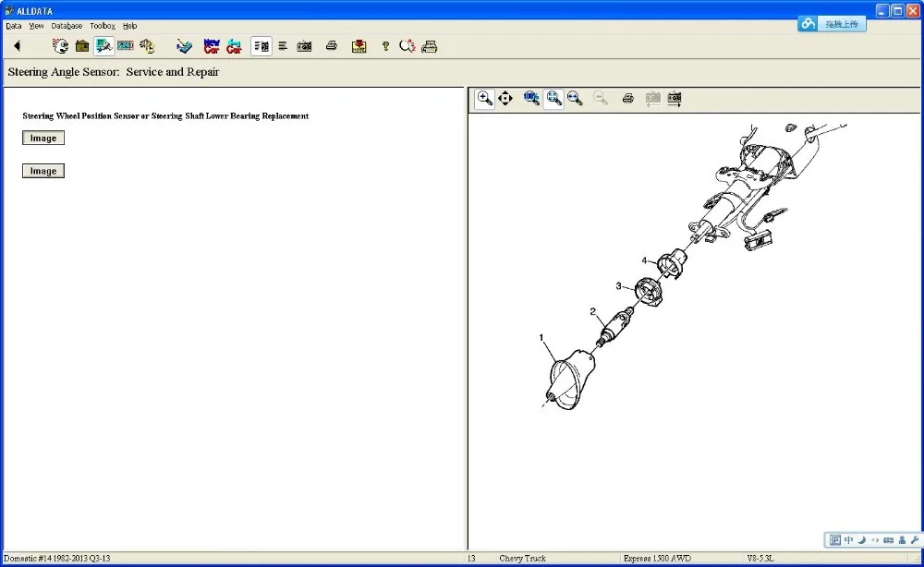924x567 pixels.
Task: Click the IME crescent moon icon
Action: click(861, 540)
